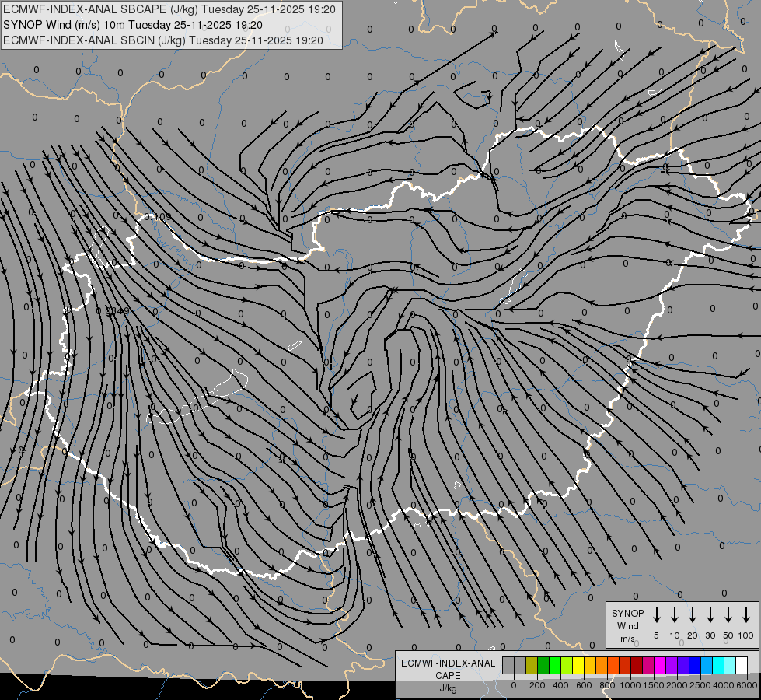Click the 0.0849 value on the map
This screenshot has height=700, width=761.
[x=113, y=311]
